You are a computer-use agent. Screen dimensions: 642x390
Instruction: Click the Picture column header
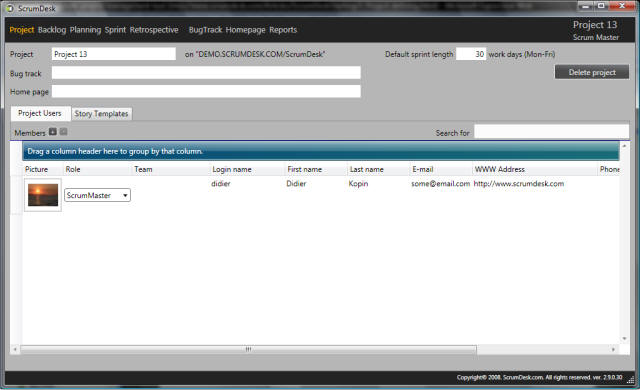click(x=42, y=169)
